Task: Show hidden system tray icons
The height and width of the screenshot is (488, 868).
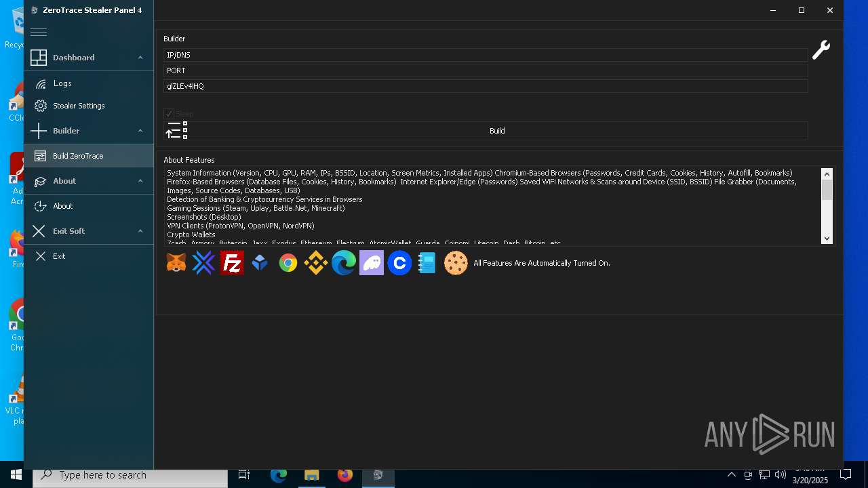Action: click(731, 475)
